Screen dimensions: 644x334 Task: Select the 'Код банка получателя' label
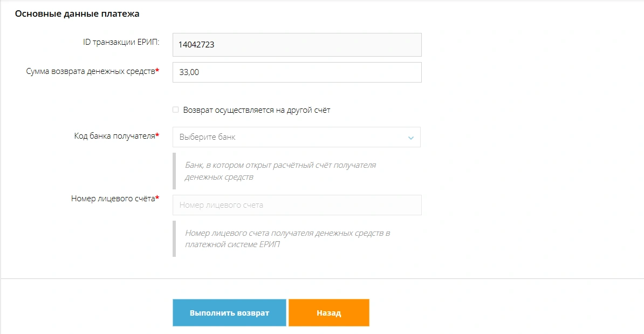(114, 136)
